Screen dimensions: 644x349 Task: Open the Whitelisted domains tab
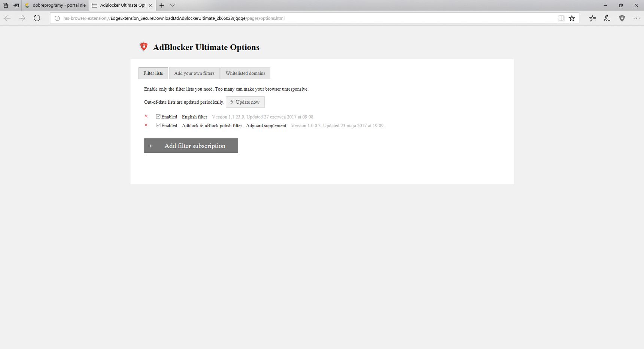(x=245, y=73)
